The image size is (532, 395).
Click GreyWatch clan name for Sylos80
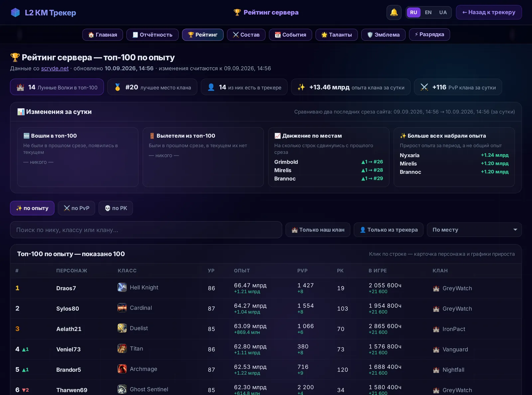pyautogui.click(x=457, y=309)
